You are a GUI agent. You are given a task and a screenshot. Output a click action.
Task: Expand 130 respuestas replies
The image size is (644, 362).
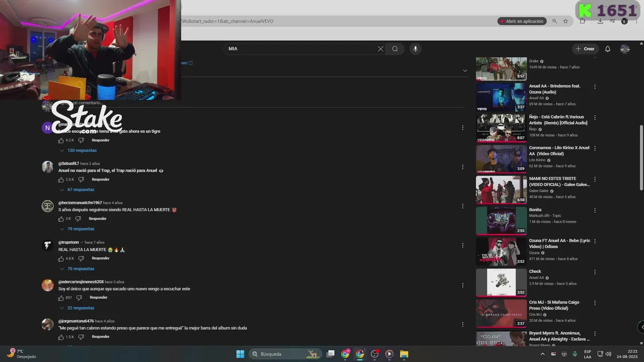[x=78, y=150]
